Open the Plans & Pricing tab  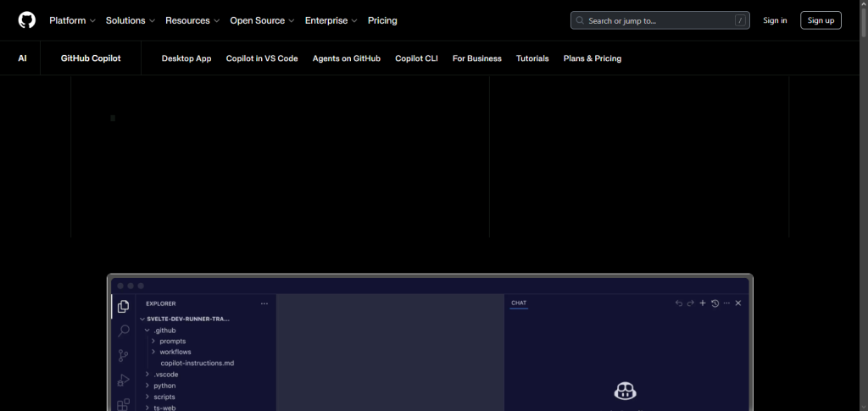coord(593,58)
